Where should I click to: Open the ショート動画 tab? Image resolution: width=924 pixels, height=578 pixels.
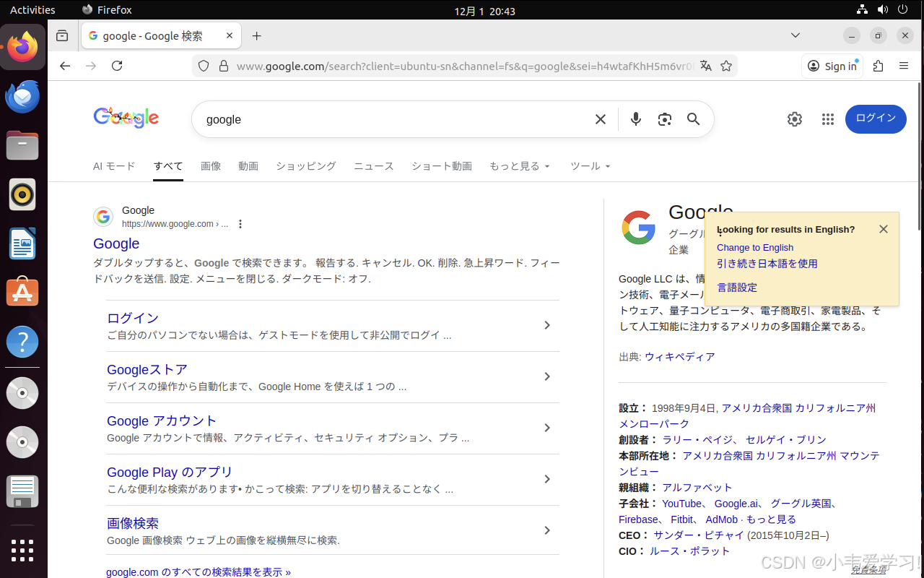point(442,166)
